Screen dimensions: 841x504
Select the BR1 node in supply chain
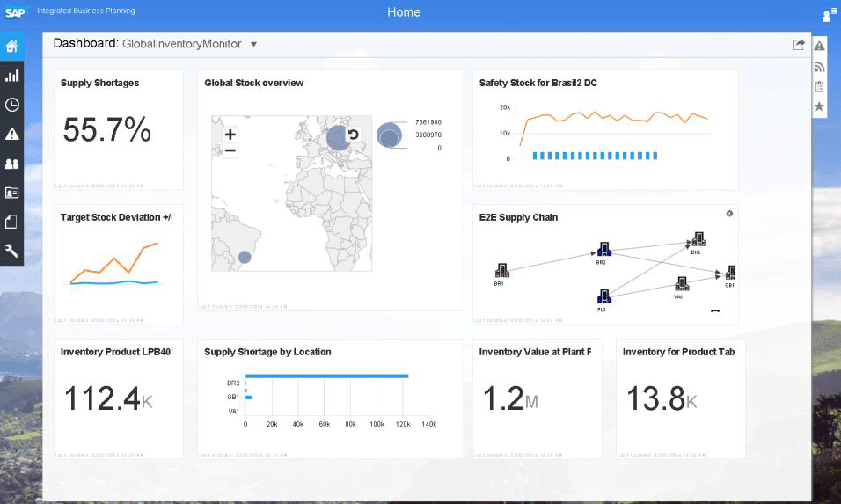pos(501,270)
